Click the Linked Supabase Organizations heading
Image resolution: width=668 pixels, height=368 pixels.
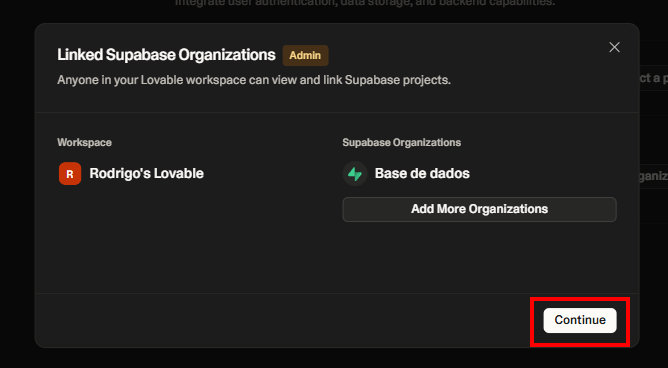point(166,55)
